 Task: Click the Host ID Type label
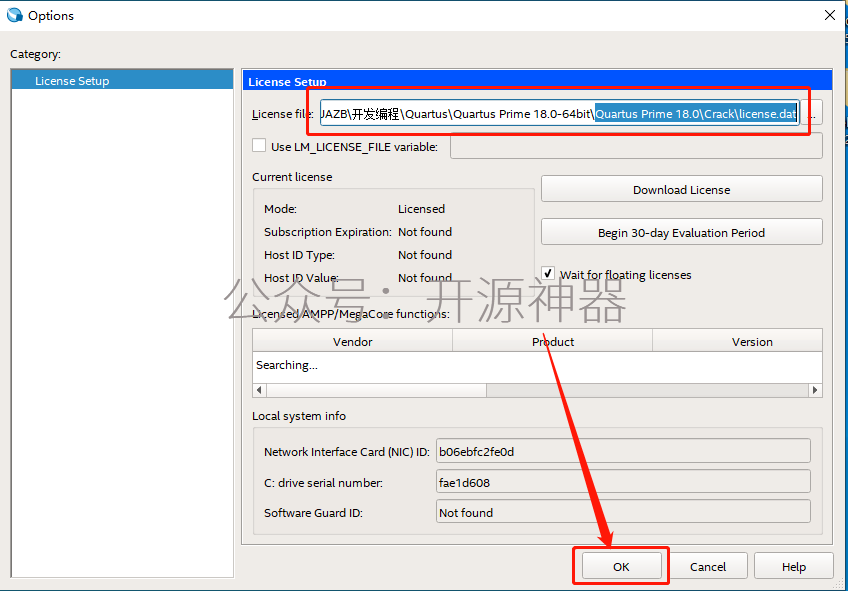[x=299, y=255]
